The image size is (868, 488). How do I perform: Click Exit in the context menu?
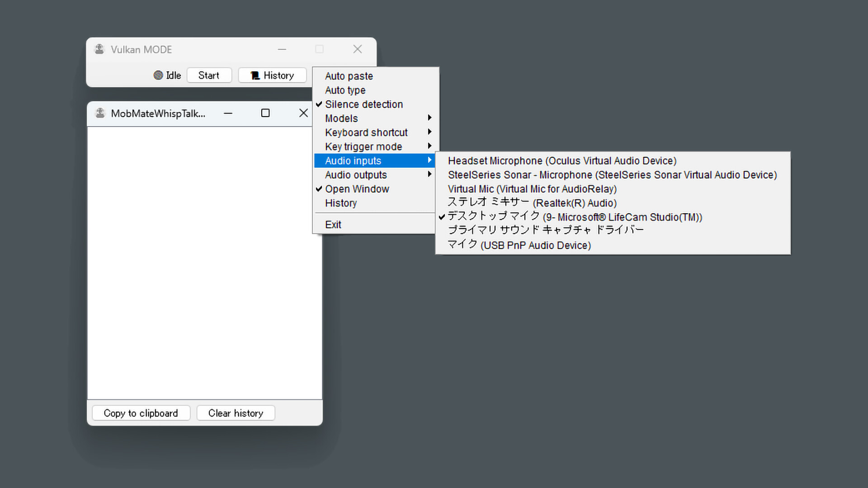pyautogui.click(x=333, y=224)
